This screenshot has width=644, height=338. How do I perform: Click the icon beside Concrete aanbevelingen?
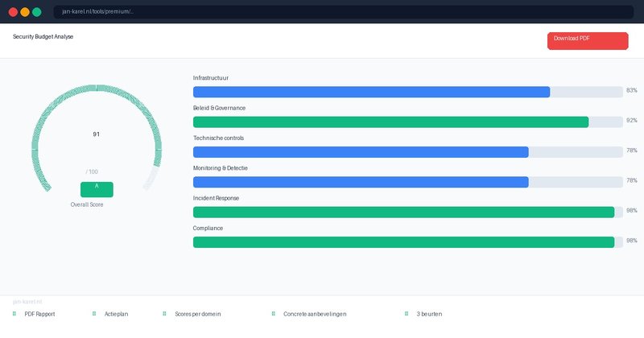(273, 314)
